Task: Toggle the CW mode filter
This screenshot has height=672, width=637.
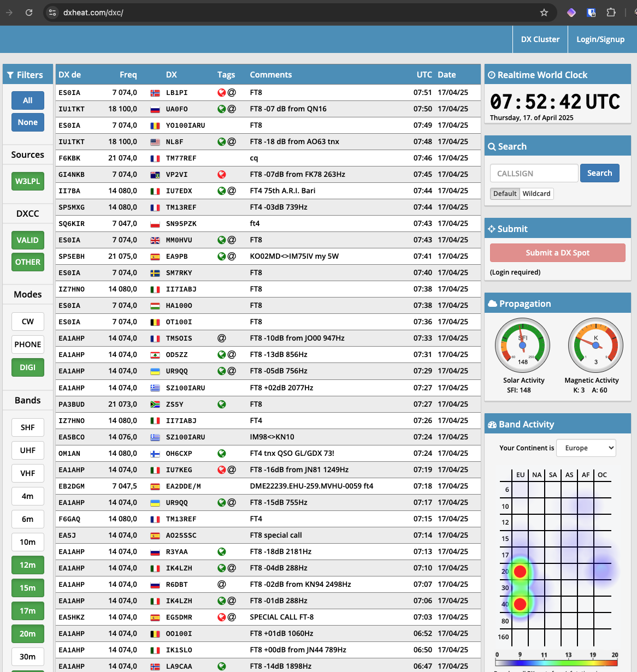Action: pos(28,322)
